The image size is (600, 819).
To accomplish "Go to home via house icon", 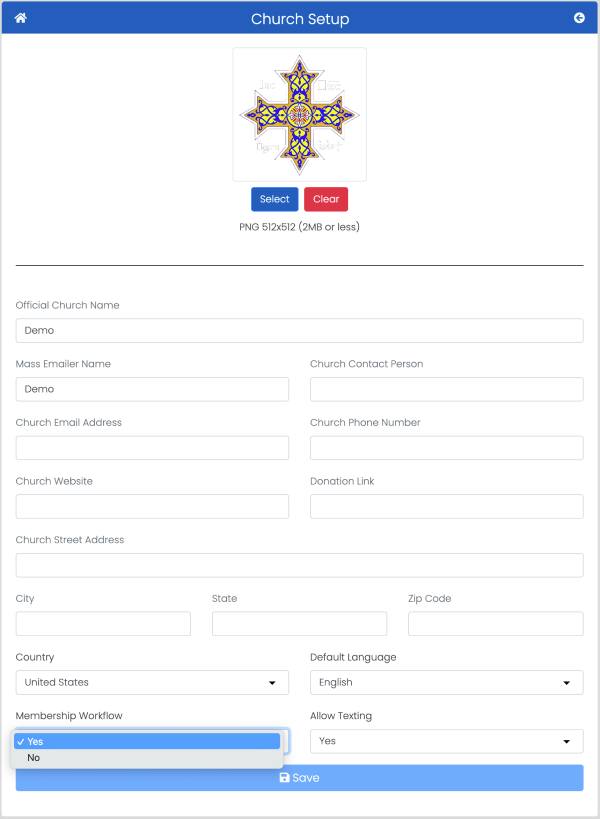I will click(x=20, y=18).
